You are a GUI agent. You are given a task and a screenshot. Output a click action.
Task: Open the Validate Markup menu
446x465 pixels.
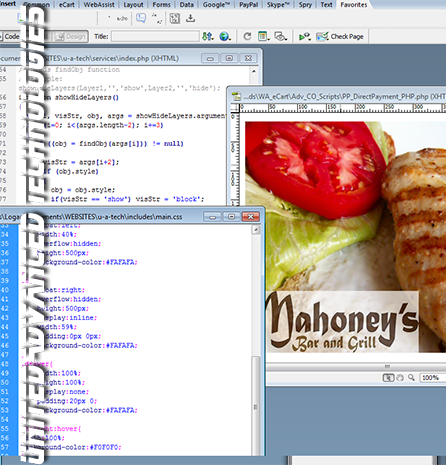click(x=305, y=36)
